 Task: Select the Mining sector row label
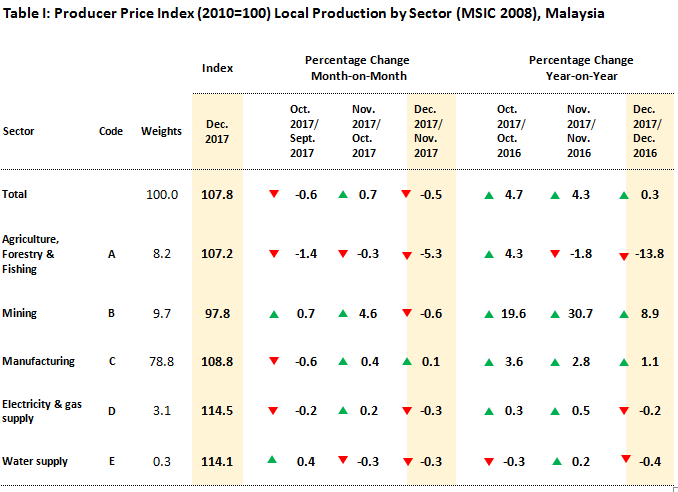[x=20, y=313]
